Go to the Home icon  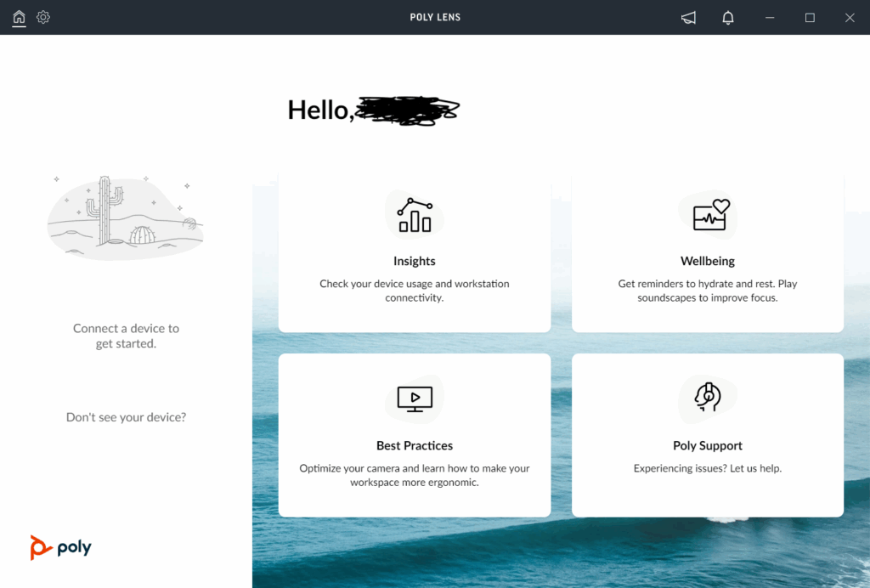19,17
